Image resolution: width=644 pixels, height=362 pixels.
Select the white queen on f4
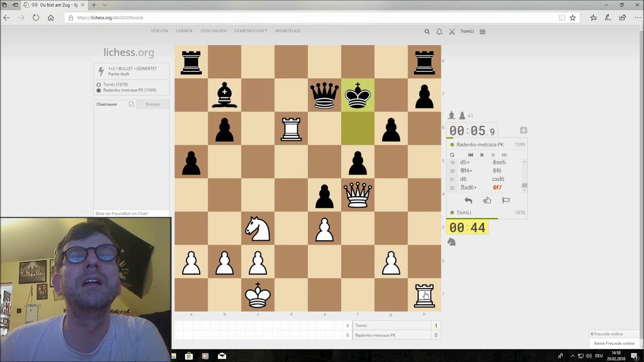point(358,195)
